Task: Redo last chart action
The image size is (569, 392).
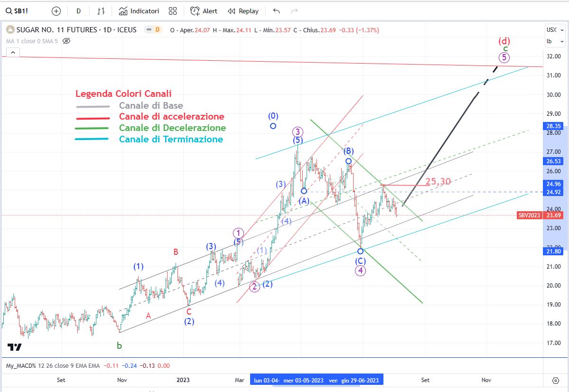Action: coord(294,11)
